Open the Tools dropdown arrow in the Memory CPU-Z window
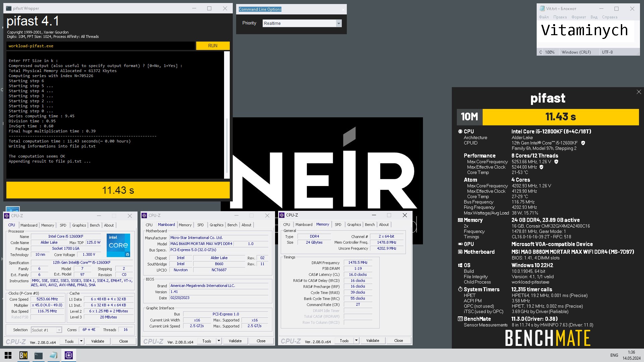 (356, 341)
